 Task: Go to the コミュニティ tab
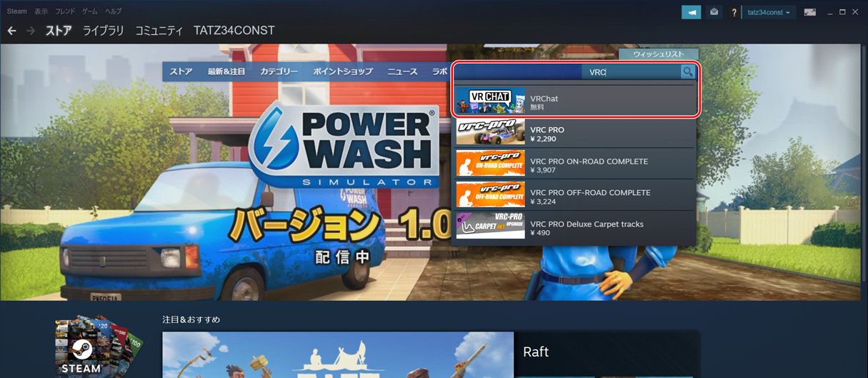(x=159, y=31)
